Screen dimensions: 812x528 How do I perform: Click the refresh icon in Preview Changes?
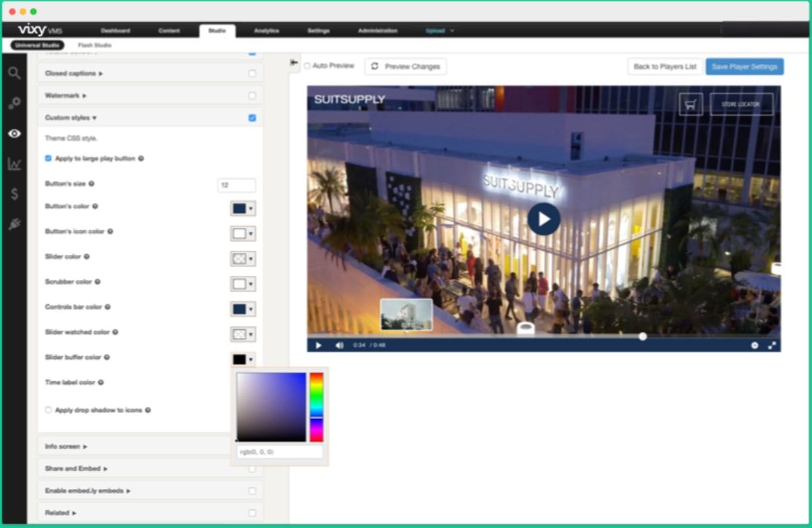[x=375, y=66]
